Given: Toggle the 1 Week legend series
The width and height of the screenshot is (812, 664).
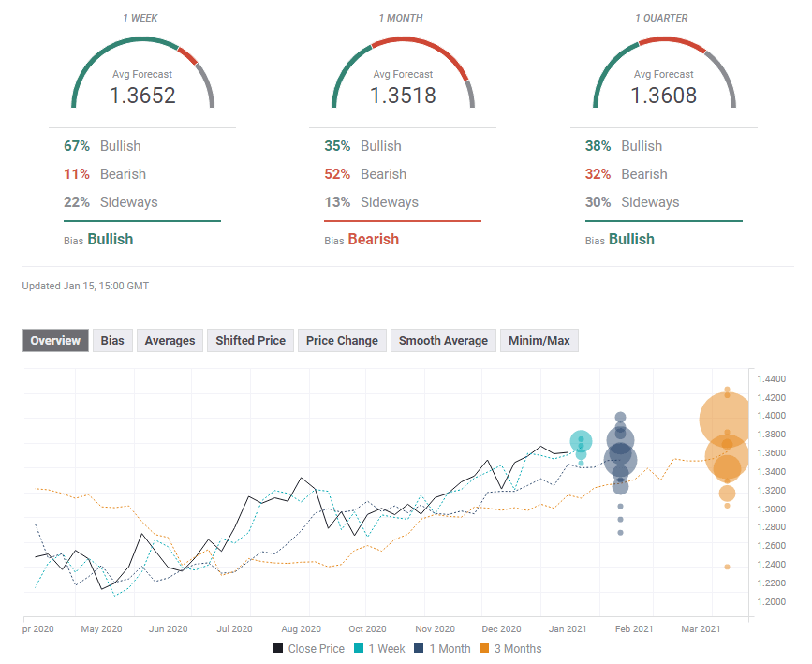Looking at the screenshot, I should click(x=379, y=648).
